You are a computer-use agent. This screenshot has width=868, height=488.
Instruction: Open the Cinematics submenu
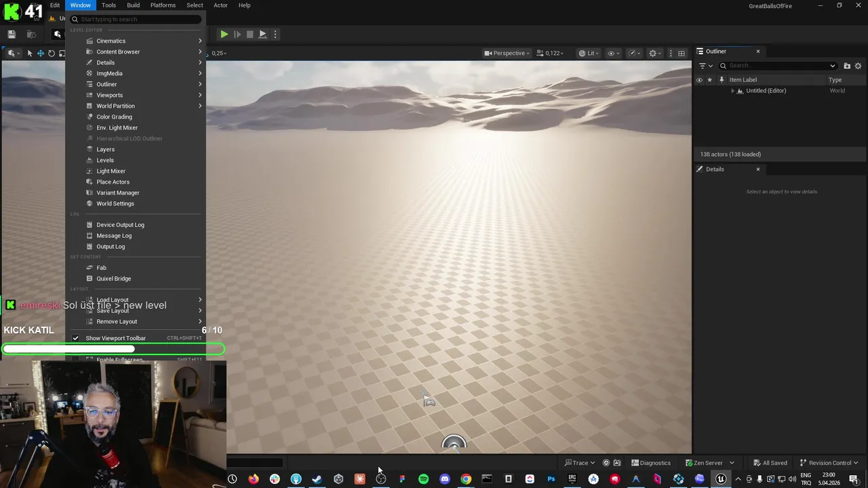pyautogui.click(x=136, y=41)
